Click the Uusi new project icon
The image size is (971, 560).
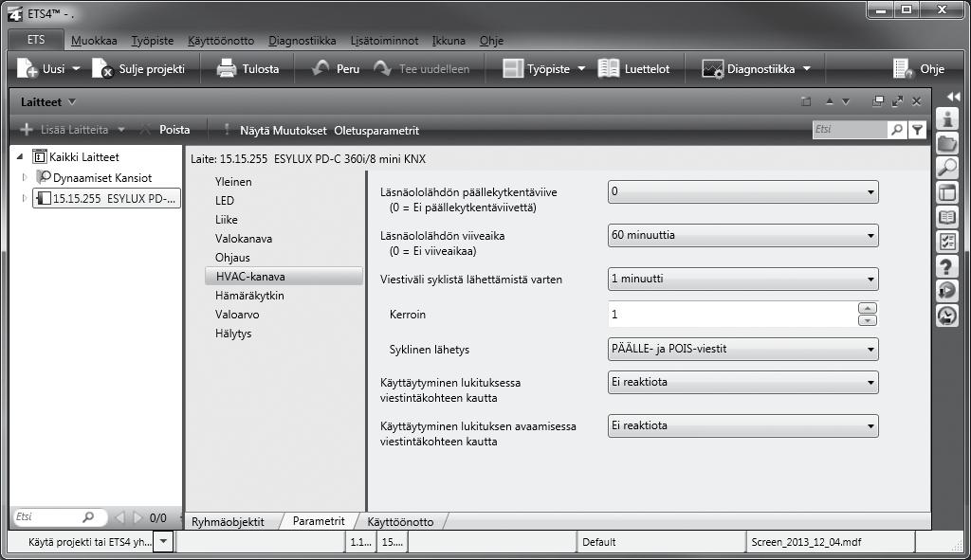pyautogui.click(x=27, y=68)
